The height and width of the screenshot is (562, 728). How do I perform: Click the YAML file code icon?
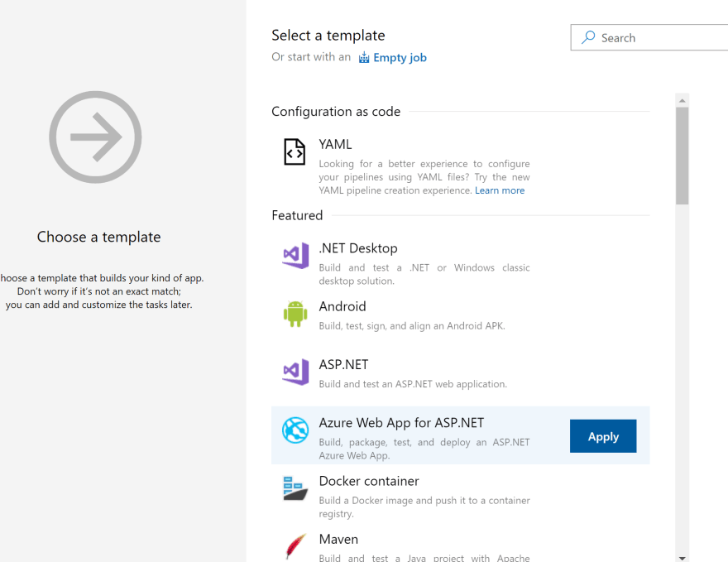[x=295, y=151]
